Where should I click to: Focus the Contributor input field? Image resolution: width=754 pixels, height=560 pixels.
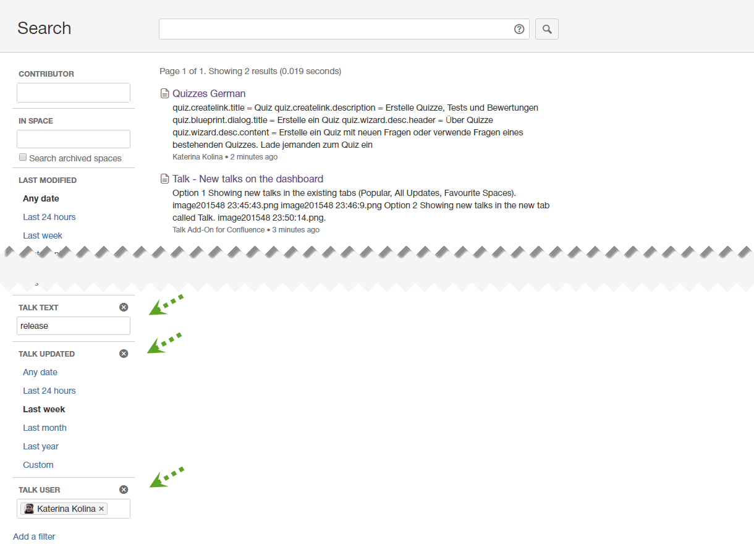[x=74, y=93]
